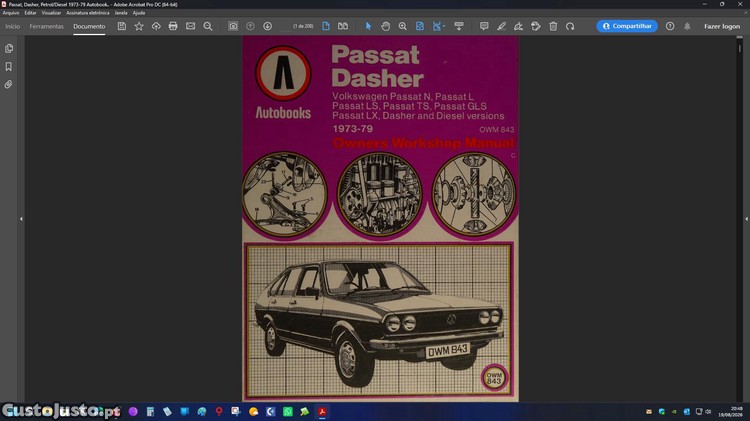
Task: Select the arrow selection tool
Action: [368, 26]
